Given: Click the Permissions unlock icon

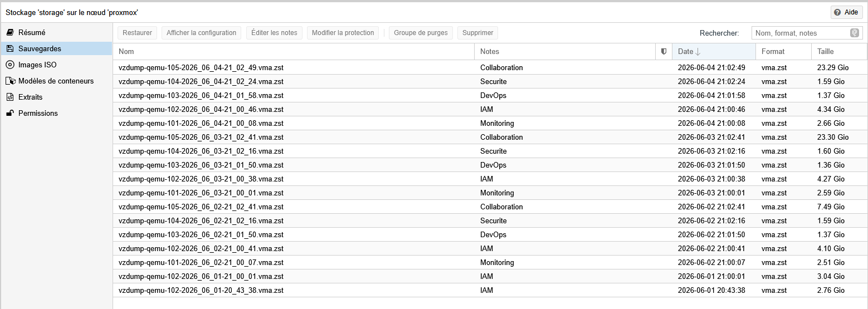Looking at the screenshot, I should click(x=9, y=114).
